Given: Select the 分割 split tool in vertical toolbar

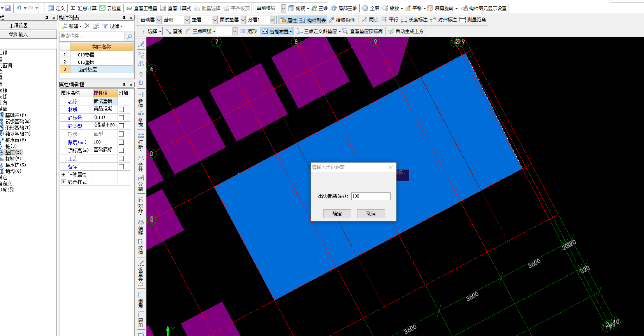Looking at the screenshot, I should 141,184.
